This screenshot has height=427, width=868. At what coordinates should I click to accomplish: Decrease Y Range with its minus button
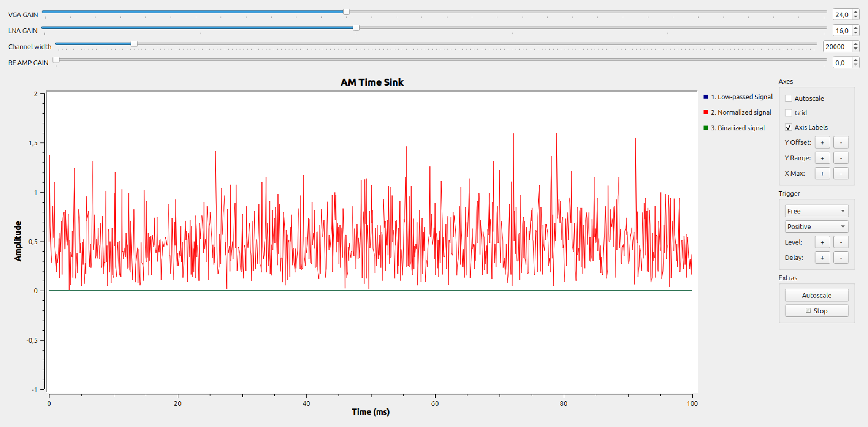(x=841, y=158)
